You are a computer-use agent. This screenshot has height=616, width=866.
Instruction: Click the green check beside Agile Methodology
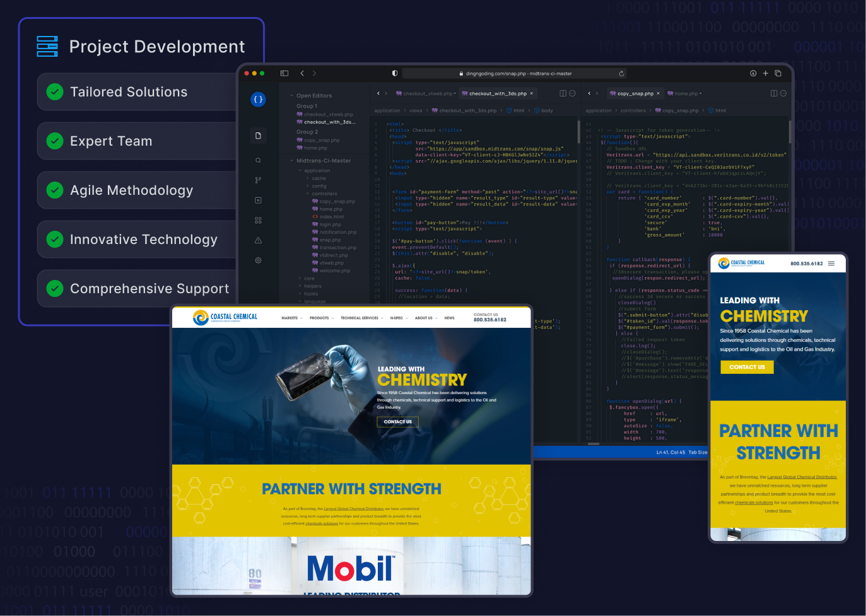click(x=55, y=190)
